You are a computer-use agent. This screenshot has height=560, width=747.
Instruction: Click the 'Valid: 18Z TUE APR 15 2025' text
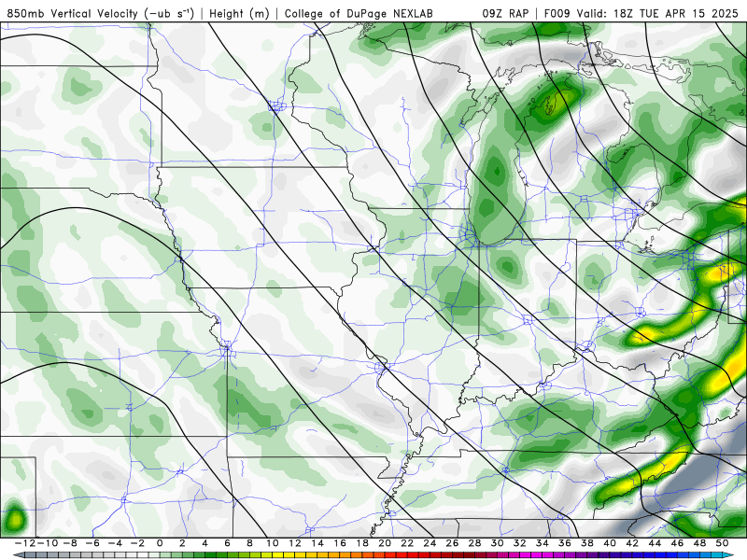[657, 13]
